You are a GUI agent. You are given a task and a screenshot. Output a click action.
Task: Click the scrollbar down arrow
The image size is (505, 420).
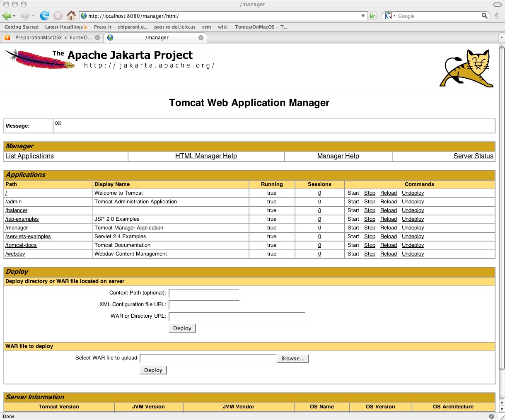(x=502, y=409)
